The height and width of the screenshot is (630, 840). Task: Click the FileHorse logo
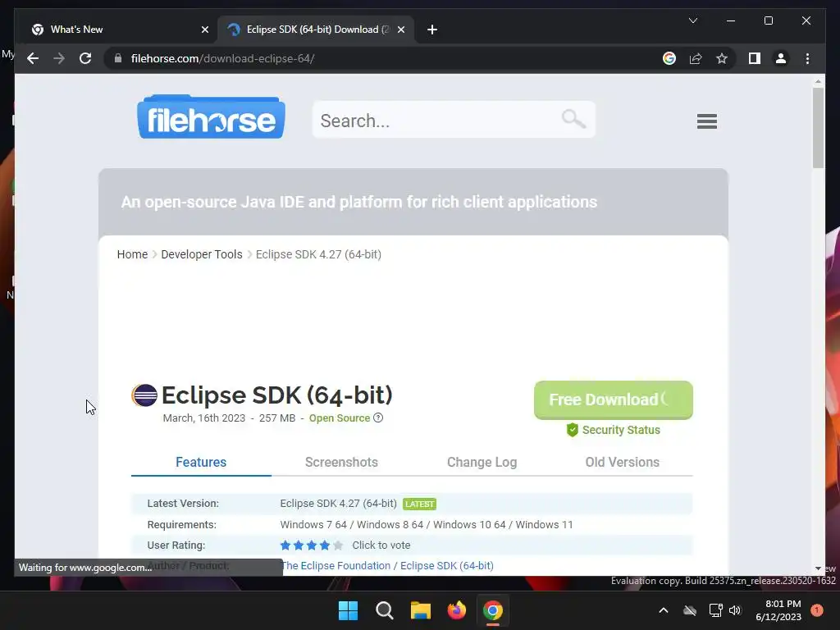[211, 117]
